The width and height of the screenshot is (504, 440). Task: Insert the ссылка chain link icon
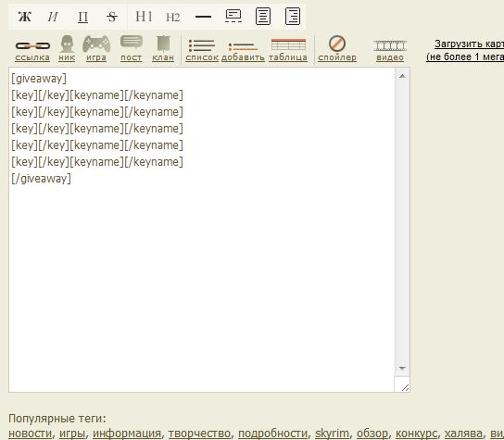(x=32, y=49)
